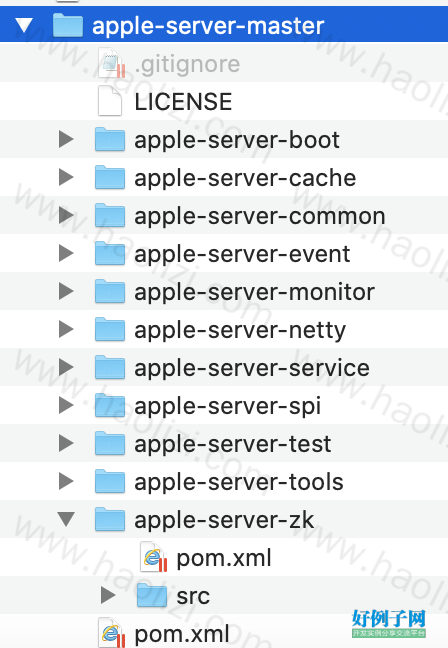Expand the apple-server-boot folder
This screenshot has height=648, width=448.
[x=66, y=139]
